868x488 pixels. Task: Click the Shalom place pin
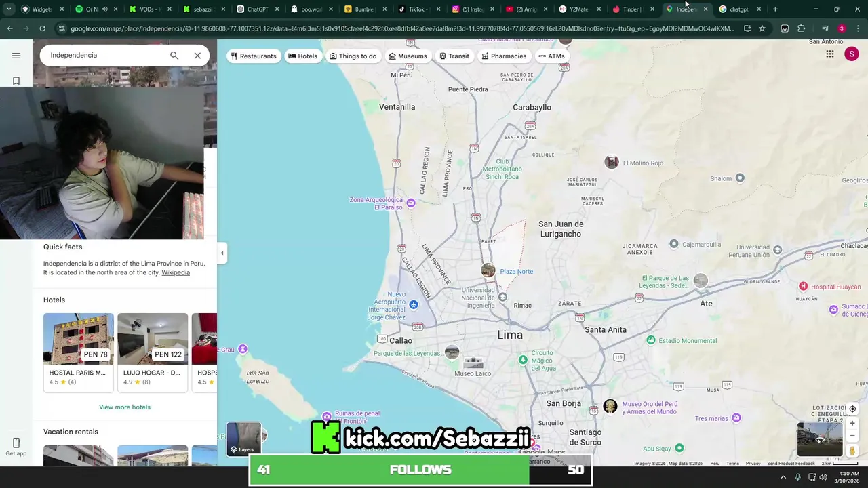point(740,178)
